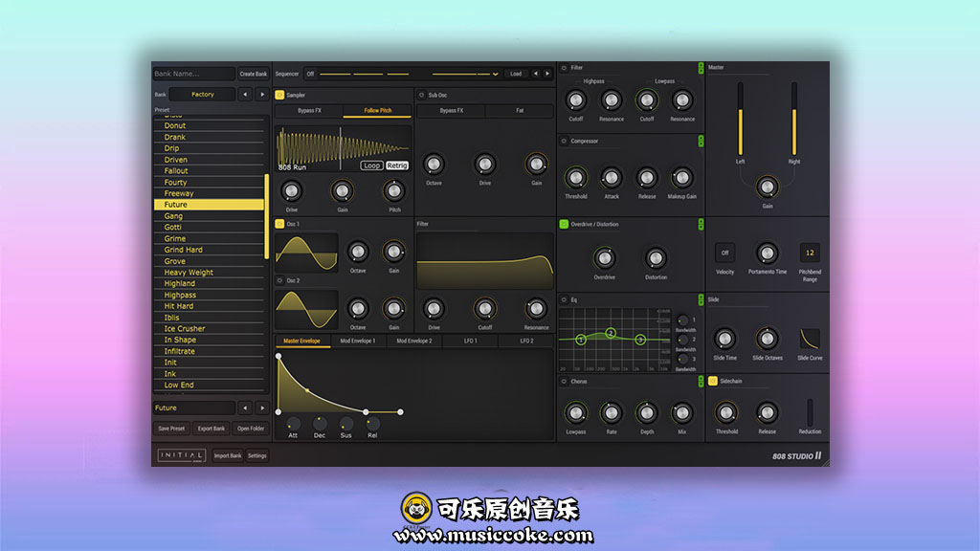
Task: Click the Save Preset button
Action: (x=171, y=429)
